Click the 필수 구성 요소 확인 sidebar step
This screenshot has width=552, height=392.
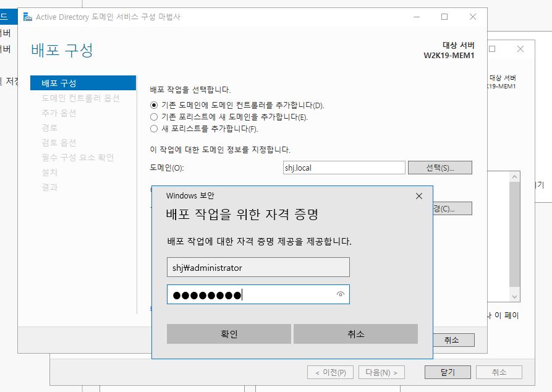pyautogui.click(x=77, y=157)
